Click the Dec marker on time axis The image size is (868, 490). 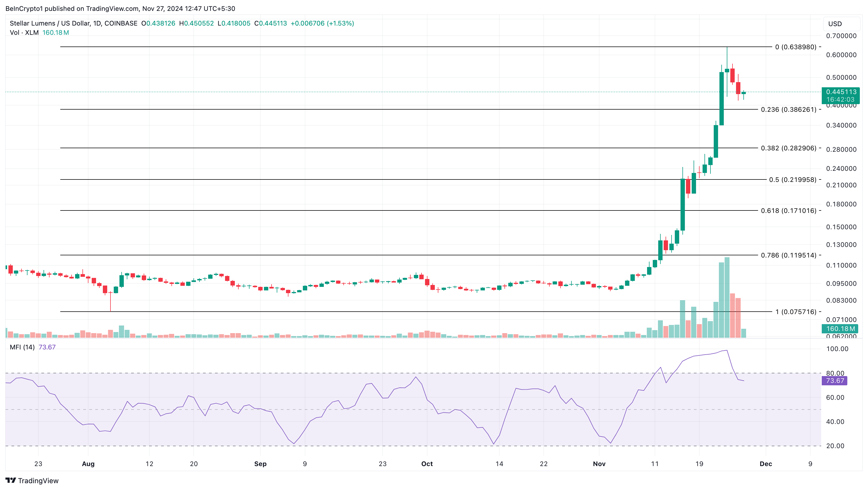tap(766, 464)
